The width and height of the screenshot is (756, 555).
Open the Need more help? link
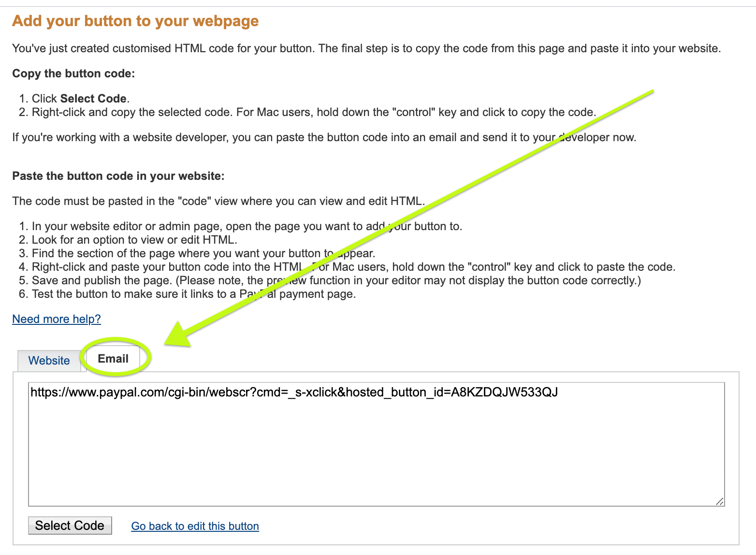[x=57, y=319]
